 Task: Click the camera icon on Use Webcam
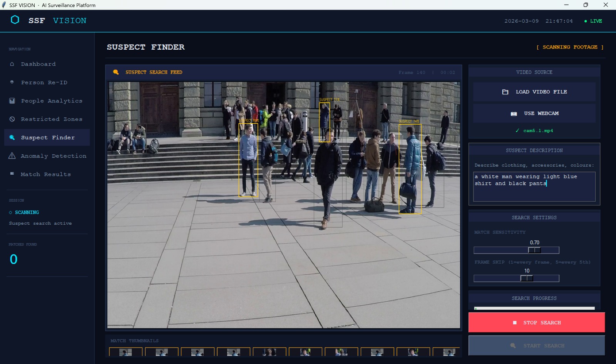tap(514, 113)
